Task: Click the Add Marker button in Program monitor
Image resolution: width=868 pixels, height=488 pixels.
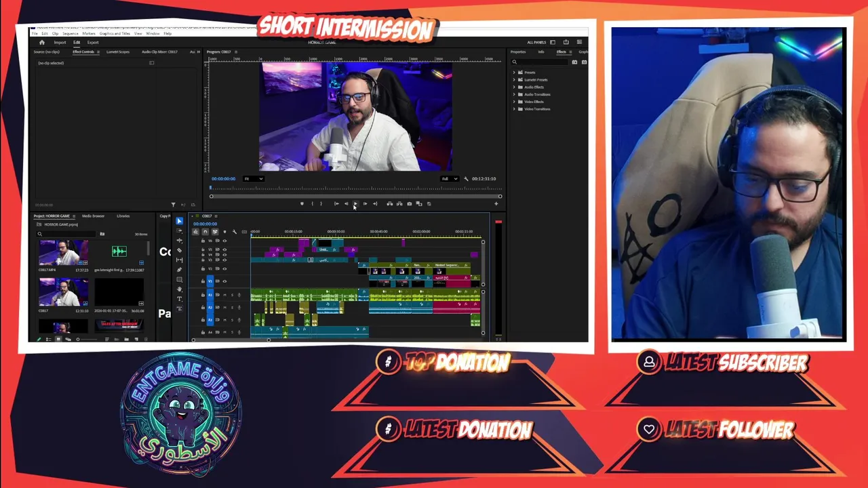Action: [302, 203]
